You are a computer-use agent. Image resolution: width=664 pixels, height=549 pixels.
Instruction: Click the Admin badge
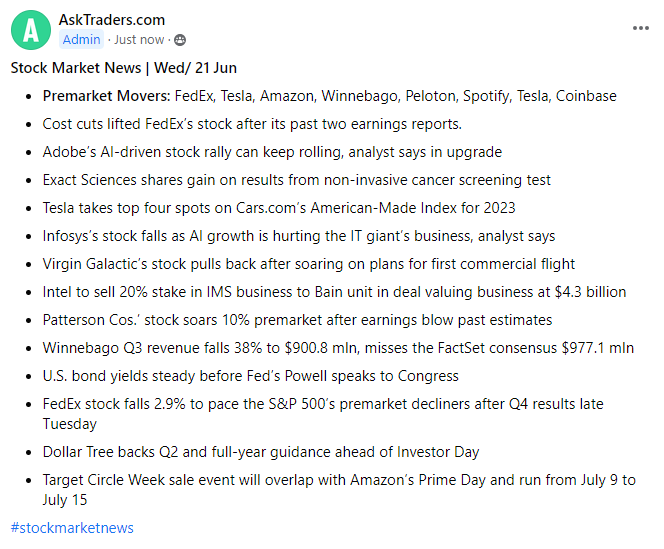(81, 40)
